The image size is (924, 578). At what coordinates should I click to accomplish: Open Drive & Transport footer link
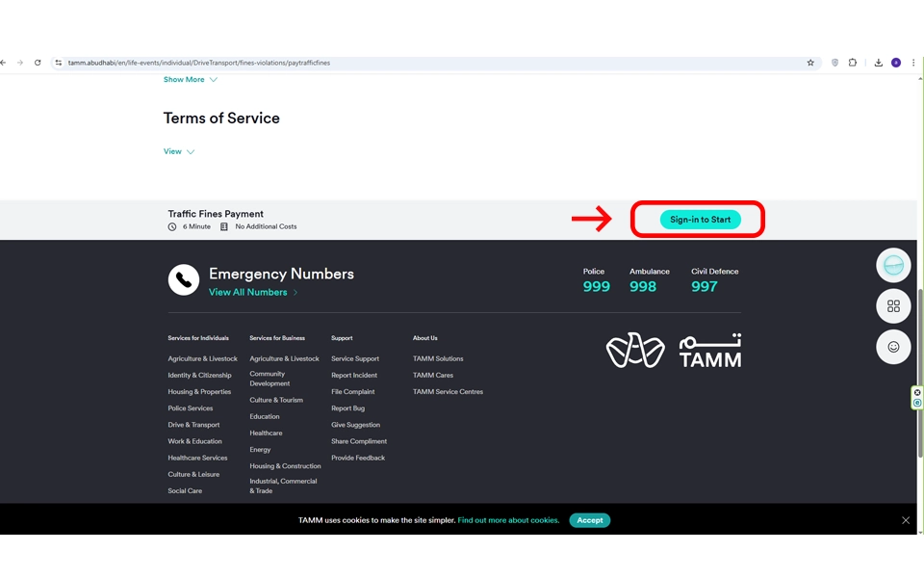193,425
